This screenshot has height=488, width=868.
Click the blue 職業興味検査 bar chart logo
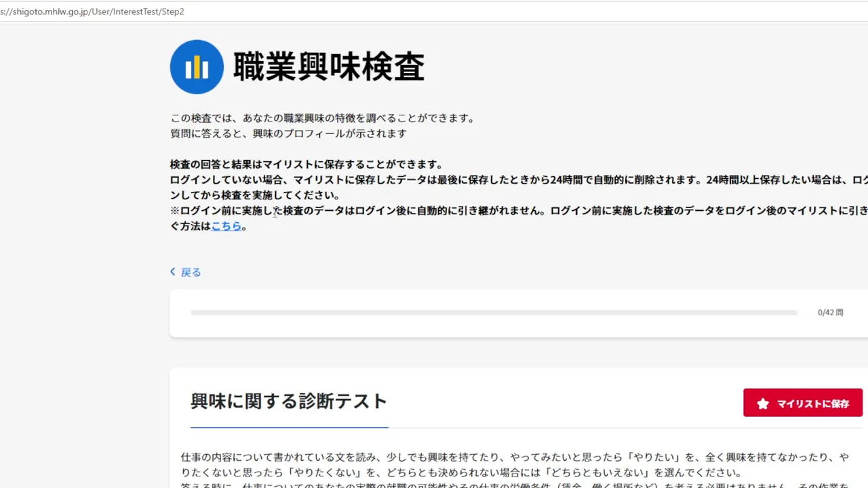point(197,66)
